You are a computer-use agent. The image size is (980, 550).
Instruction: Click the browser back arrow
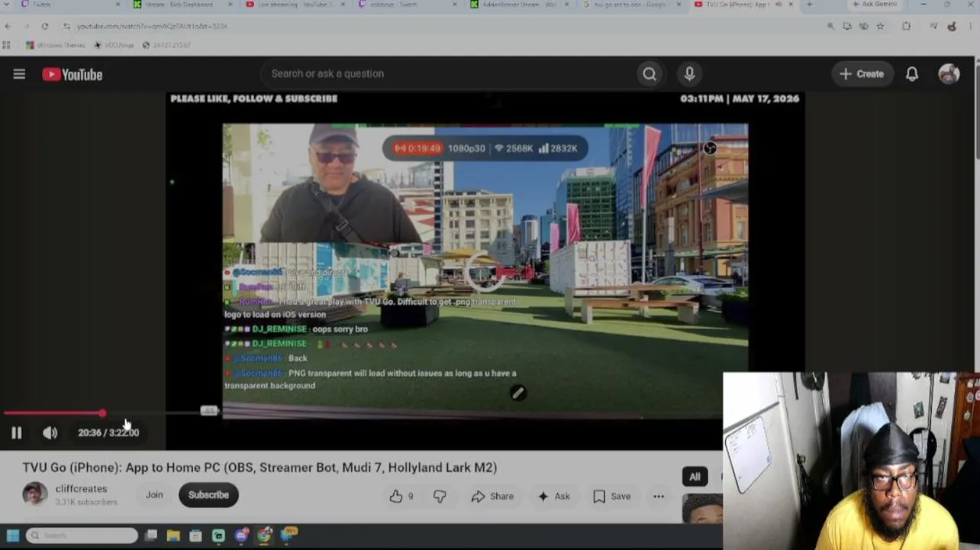tap(8, 26)
